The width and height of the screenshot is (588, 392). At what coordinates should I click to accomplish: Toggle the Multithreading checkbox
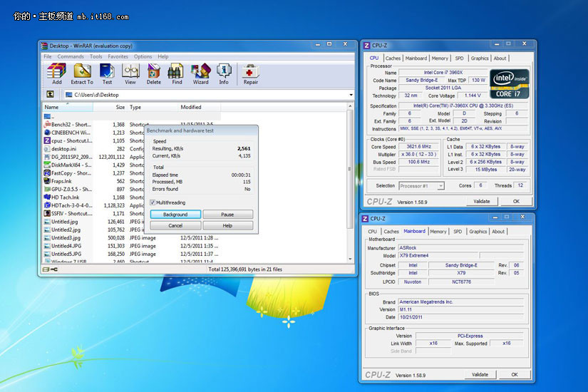pos(153,202)
